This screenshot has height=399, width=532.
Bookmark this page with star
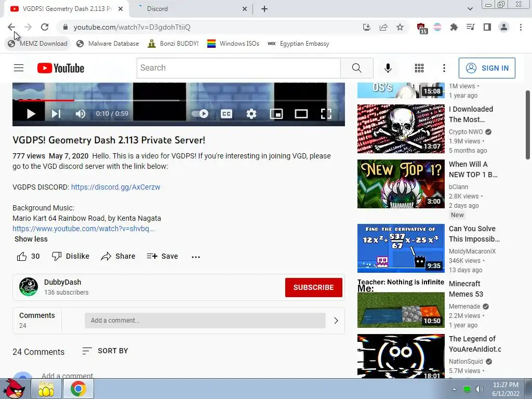pyautogui.click(x=400, y=27)
